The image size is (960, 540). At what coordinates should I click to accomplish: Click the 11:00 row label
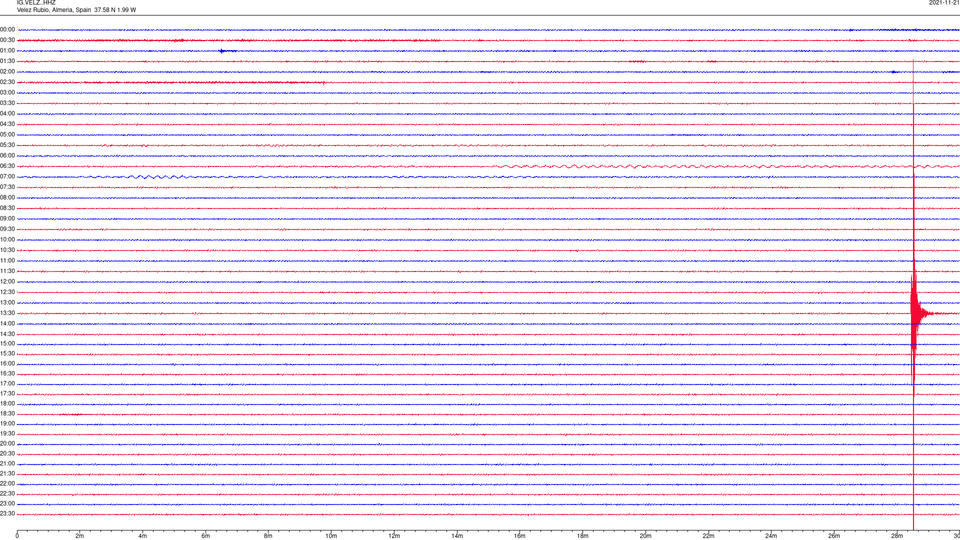7,261
